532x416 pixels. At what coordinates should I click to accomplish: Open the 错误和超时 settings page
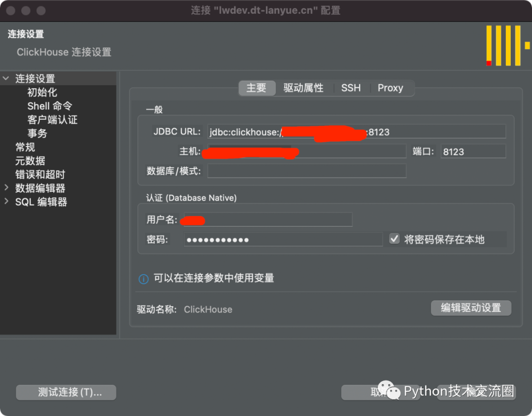click(x=40, y=174)
